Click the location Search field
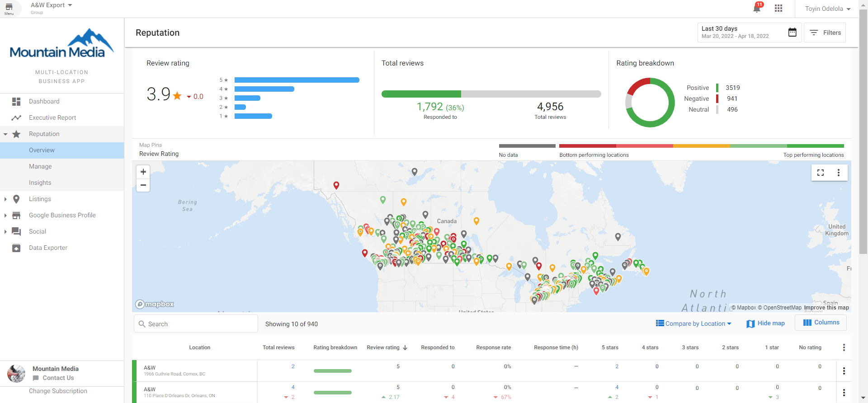This screenshot has width=868, height=403. (x=196, y=324)
